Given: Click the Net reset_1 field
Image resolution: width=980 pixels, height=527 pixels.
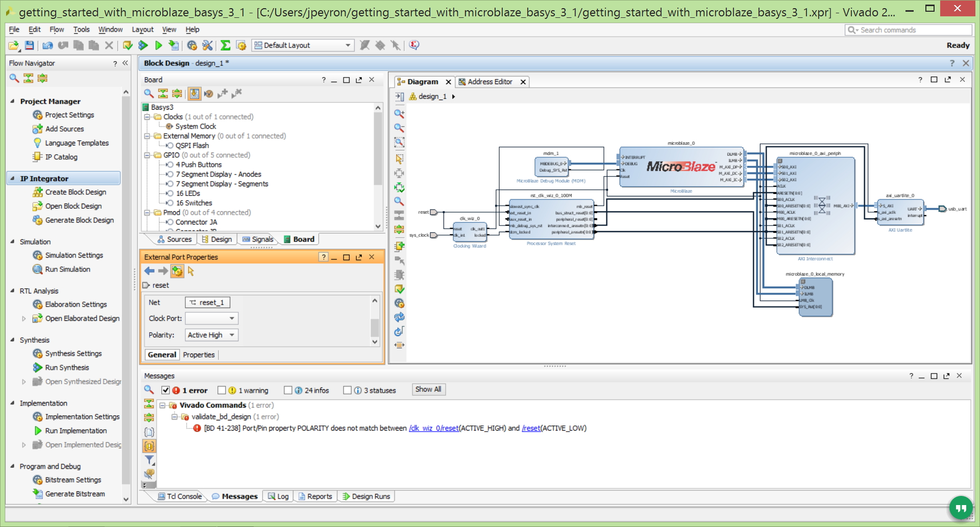Looking at the screenshot, I should point(207,303).
